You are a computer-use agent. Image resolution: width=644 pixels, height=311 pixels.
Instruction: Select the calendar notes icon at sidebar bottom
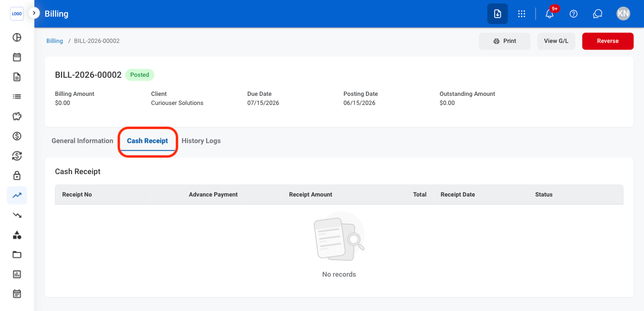click(x=17, y=294)
